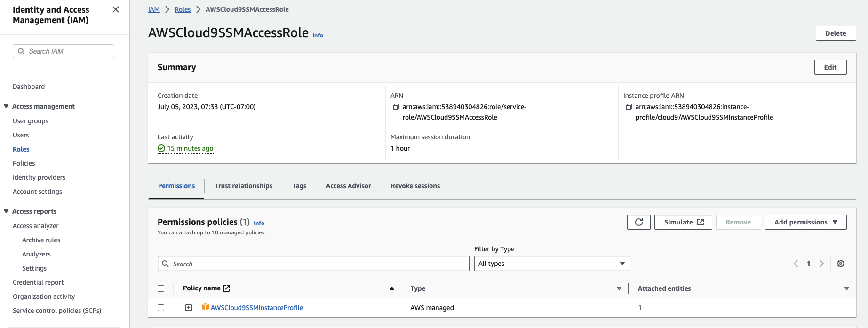Select all policies checkbox in header
The image size is (868, 328).
click(x=161, y=288)
